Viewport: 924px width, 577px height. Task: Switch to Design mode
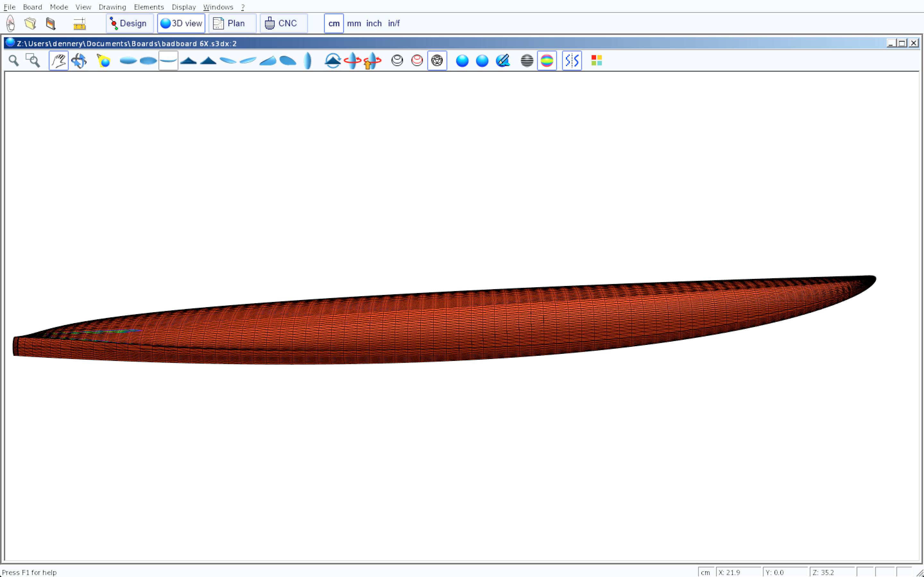click(129, 23)
